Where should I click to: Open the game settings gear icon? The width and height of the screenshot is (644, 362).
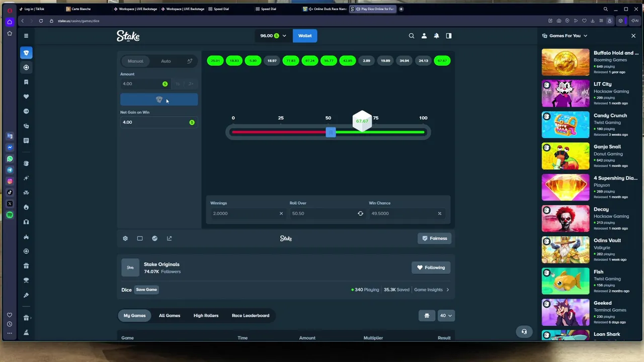click(125, 238)
